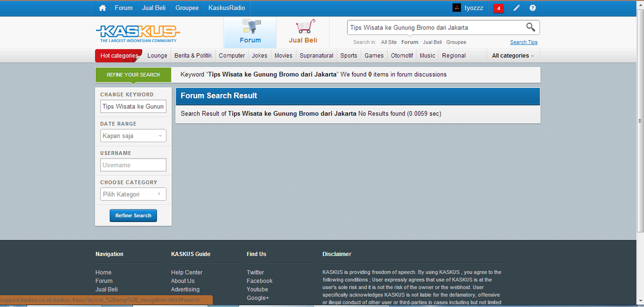Open the Supranatural category
Viewport: 644px width, 307px height.
point(316,56)
